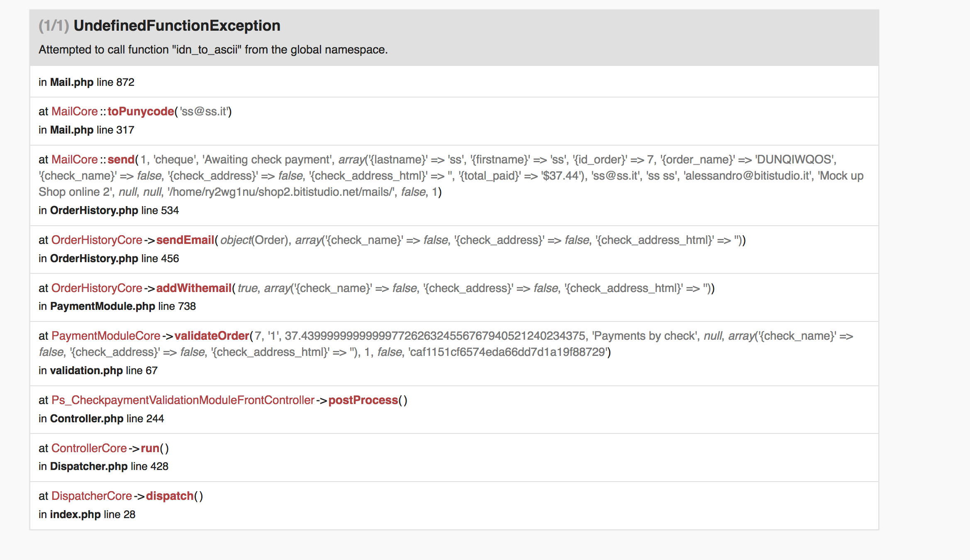The width and height of the screenshot is (970, 560).
Task: Click the OrderHistoryCore link before sendEmail
Action: pyautogui.click(x=97, y=240)
